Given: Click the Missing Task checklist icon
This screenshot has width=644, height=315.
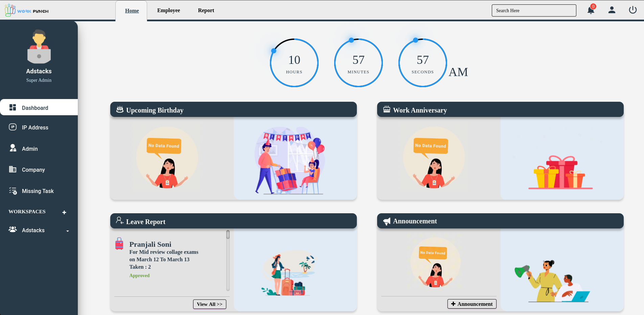Looking at the screenshot, I should tap(13, 191).
